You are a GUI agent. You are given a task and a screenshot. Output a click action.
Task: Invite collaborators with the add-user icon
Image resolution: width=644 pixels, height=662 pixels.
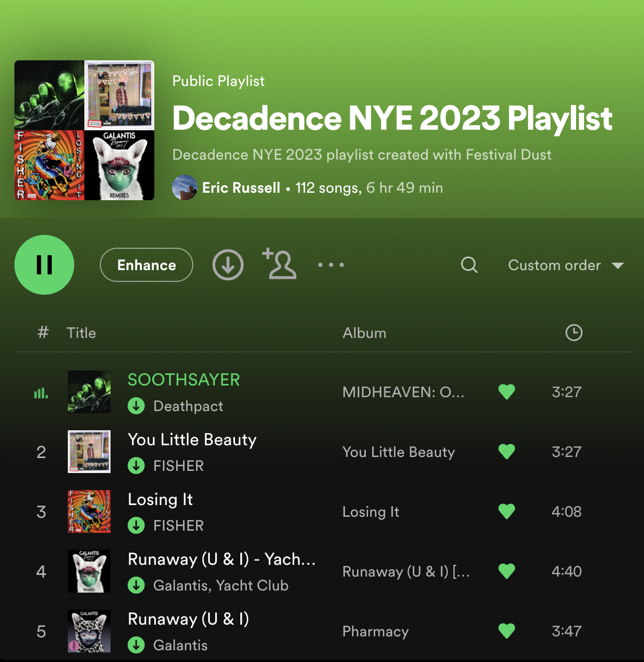(x=279, y=264)
